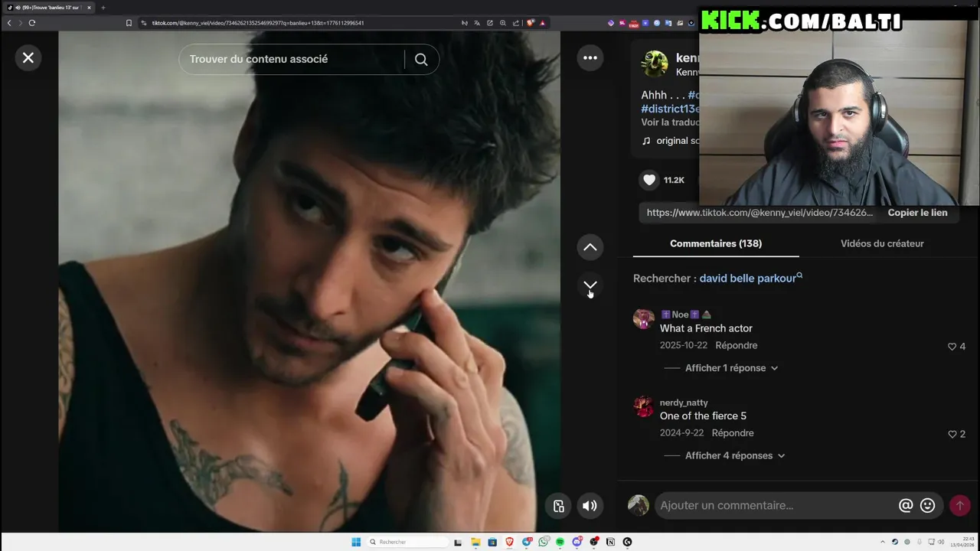Open a new browser tab with plus
This screenshot has height=551, width=980.
pos(103,8)
